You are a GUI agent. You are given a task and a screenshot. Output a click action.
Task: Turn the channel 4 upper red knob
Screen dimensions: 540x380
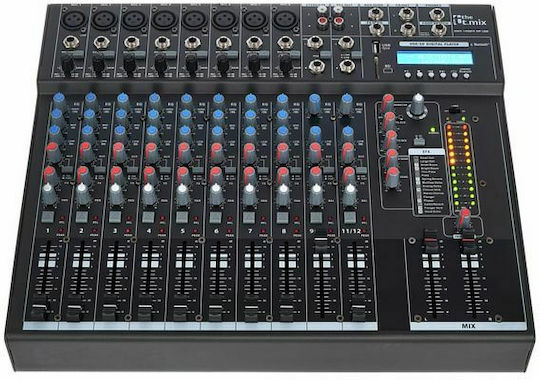(x=151, y=152)
